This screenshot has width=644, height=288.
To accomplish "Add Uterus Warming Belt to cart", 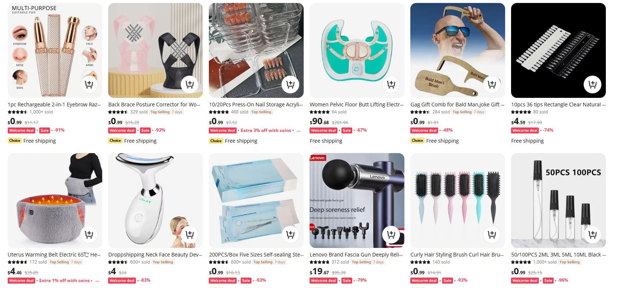I will 89,235.
